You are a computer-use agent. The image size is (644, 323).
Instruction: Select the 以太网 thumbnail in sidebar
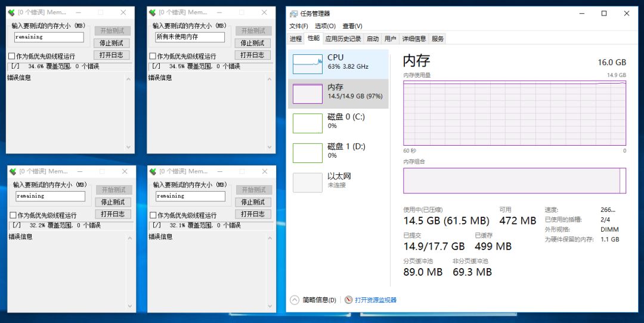(308, 183)
